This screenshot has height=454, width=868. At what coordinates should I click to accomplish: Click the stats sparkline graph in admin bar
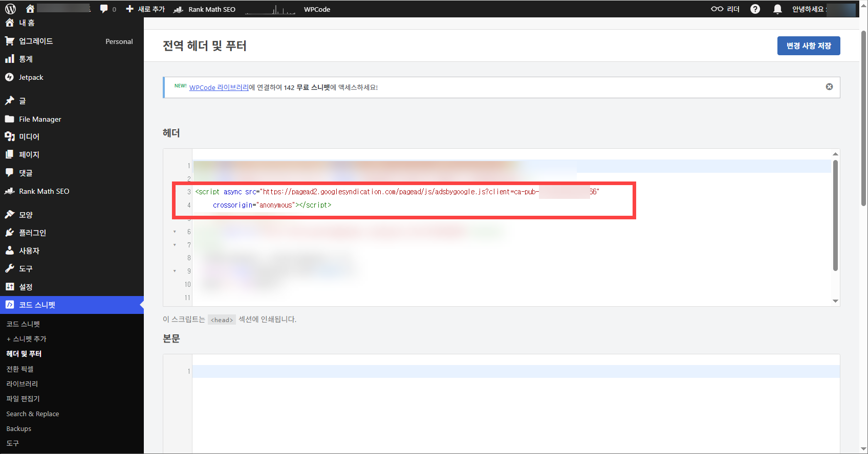point(270,9)
